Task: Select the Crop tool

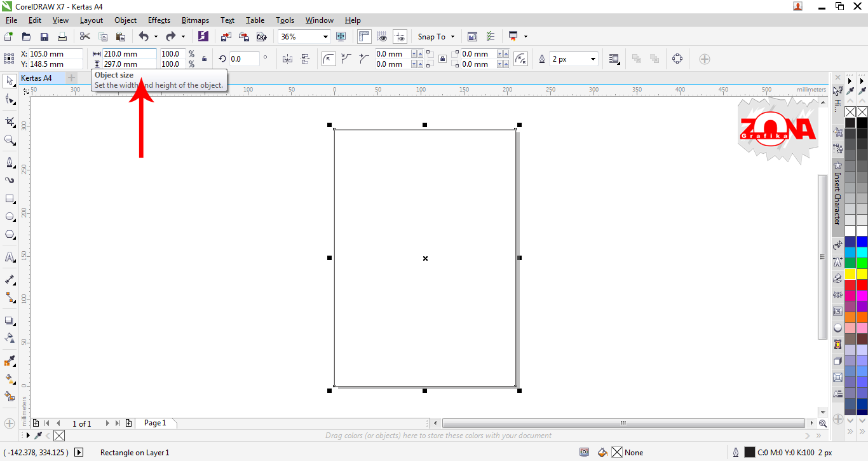Action: tap(9, 121)
